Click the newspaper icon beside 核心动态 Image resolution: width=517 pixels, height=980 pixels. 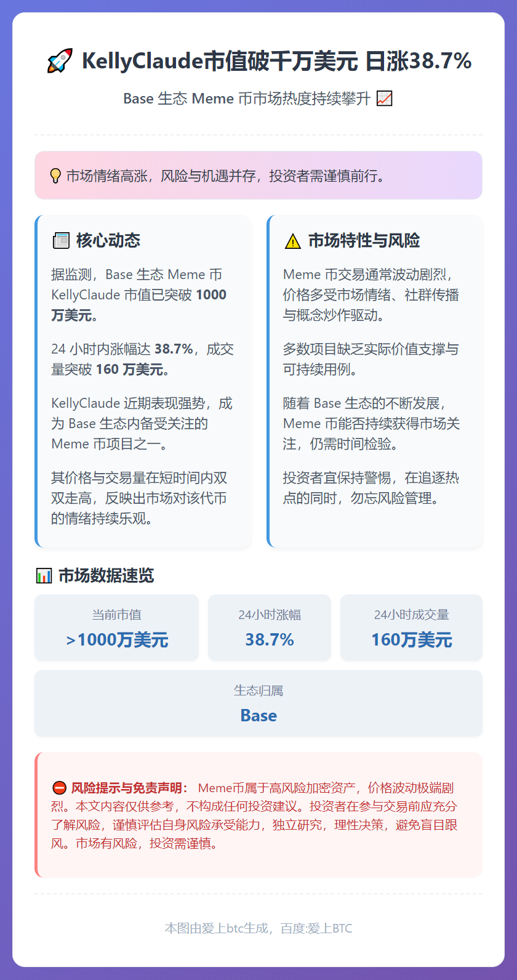coord(61,241)
